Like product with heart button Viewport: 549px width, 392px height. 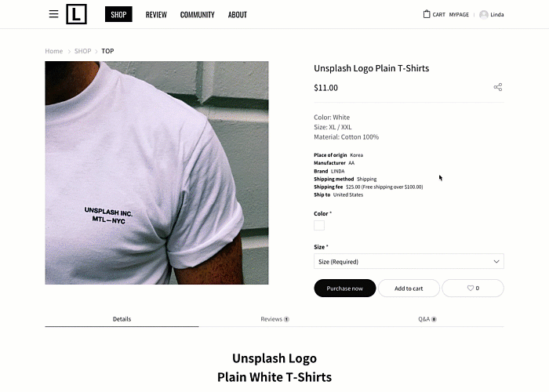(473, 288)
